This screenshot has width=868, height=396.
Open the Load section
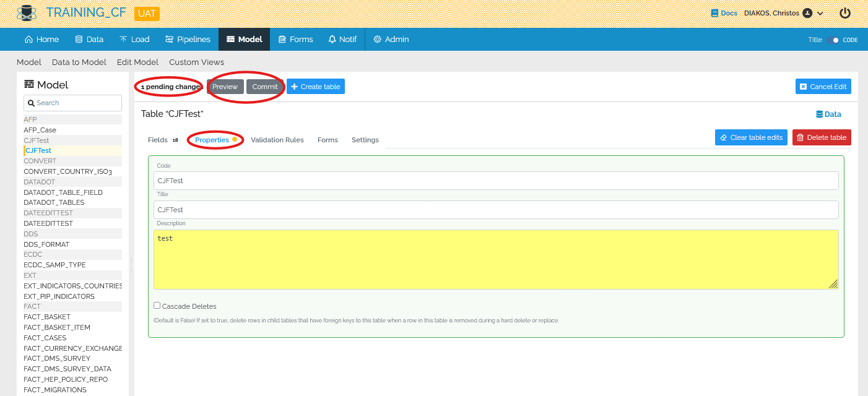[134, 38]
